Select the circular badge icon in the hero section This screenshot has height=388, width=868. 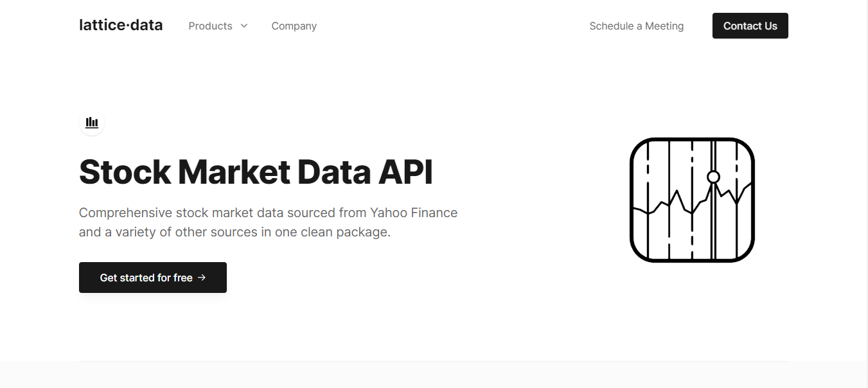[92, 123]
